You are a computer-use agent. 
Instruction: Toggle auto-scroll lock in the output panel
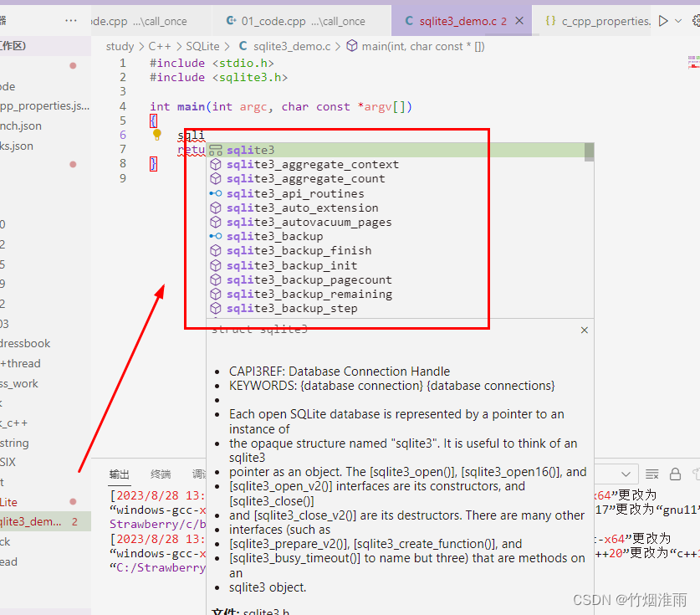coord(674,473)
